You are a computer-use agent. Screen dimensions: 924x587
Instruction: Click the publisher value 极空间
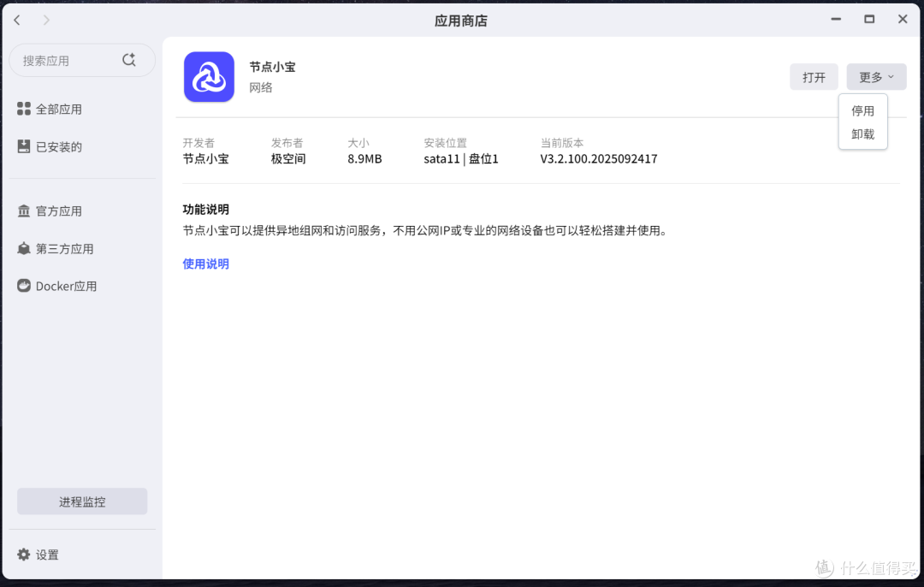point(288,159)
